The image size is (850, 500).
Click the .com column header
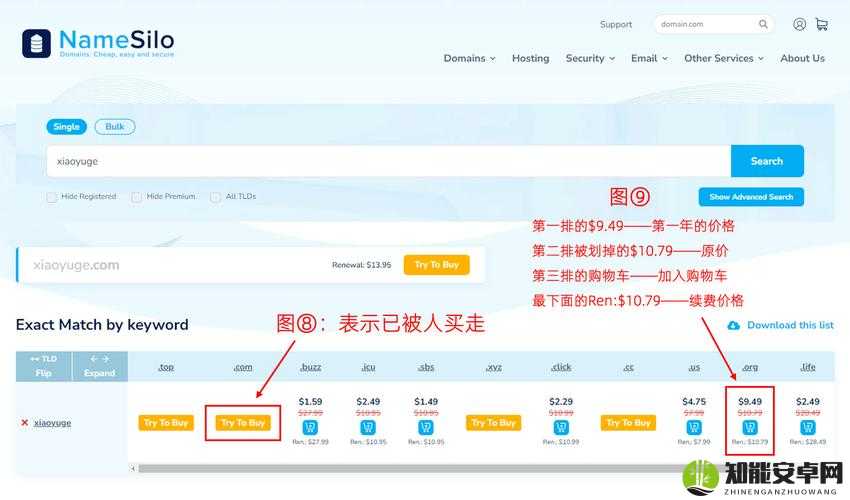coord(243,367)
